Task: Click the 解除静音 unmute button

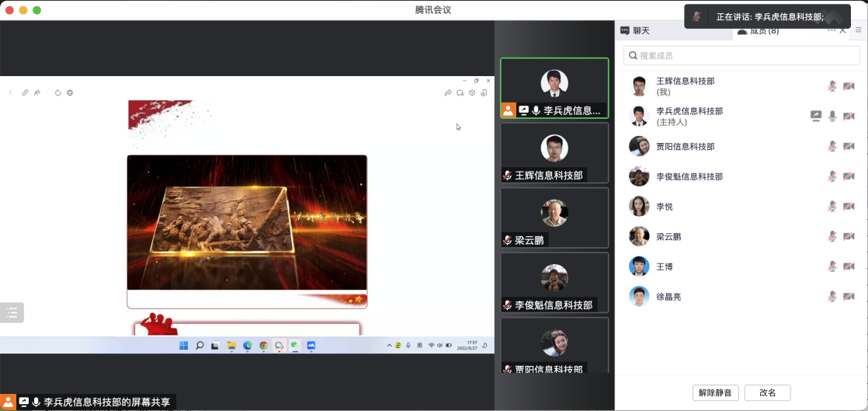Action: [715, 393]
